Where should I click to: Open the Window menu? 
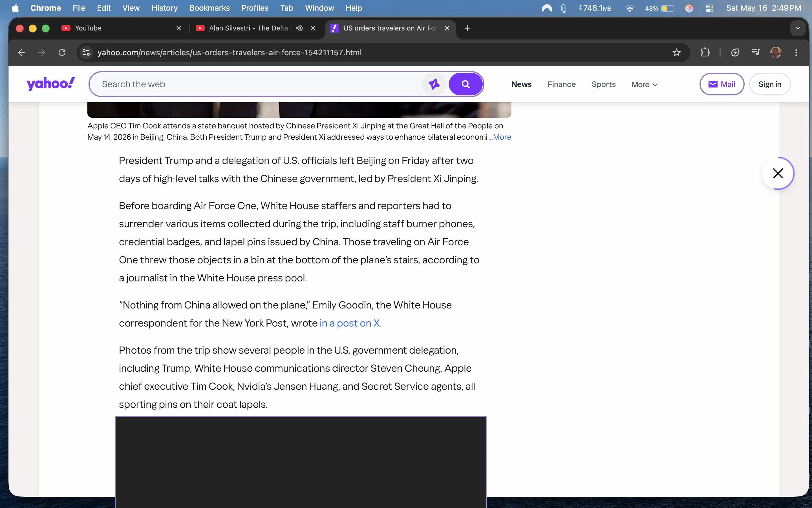coord(319,8)
